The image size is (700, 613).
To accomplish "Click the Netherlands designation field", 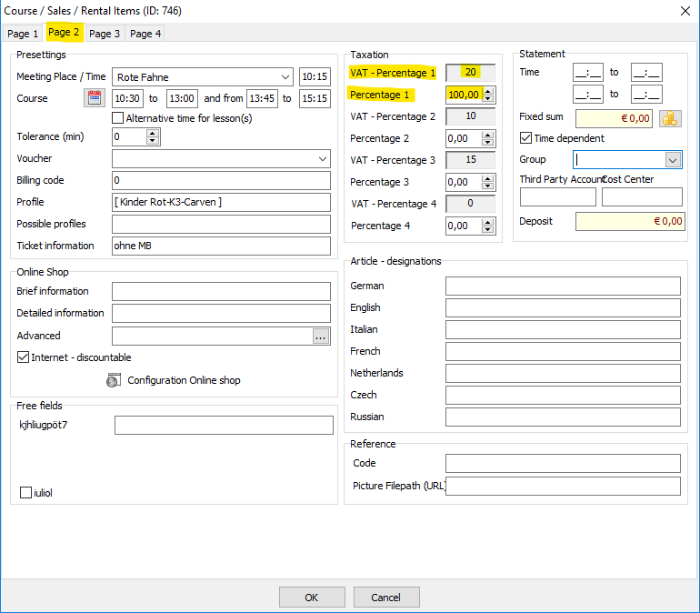I will (563, 373).
